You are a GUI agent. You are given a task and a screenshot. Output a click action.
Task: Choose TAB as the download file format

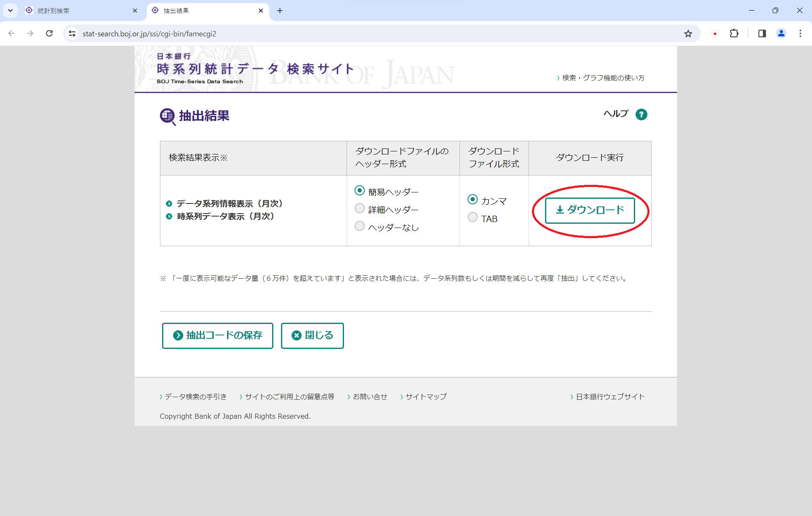point(473,217)
